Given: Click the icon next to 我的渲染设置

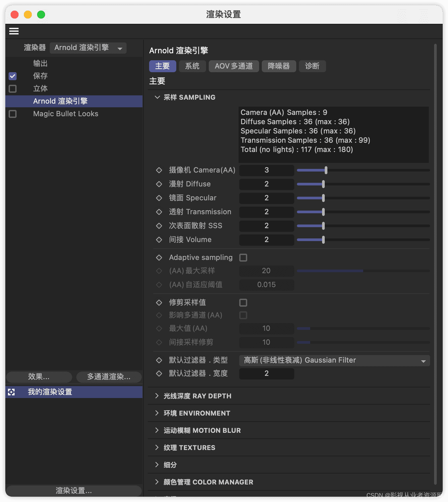Looking at the screenshot, I should (x=12, y=392).
